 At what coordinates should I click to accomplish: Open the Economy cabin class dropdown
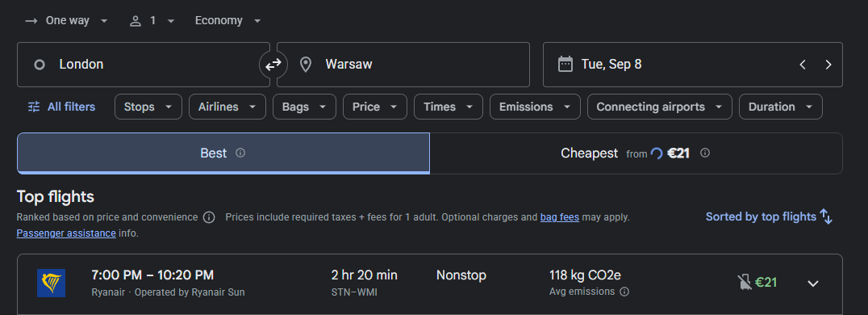click(x=227, y=21)
